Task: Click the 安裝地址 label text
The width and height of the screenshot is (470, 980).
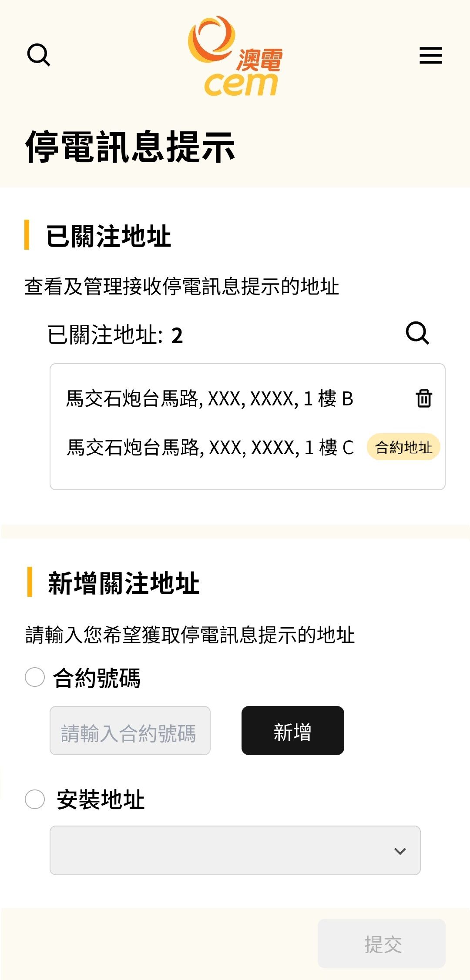Action: [101, 799]
